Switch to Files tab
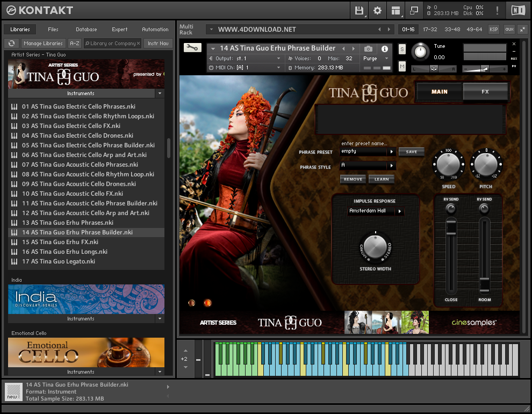 coord(53,30)
